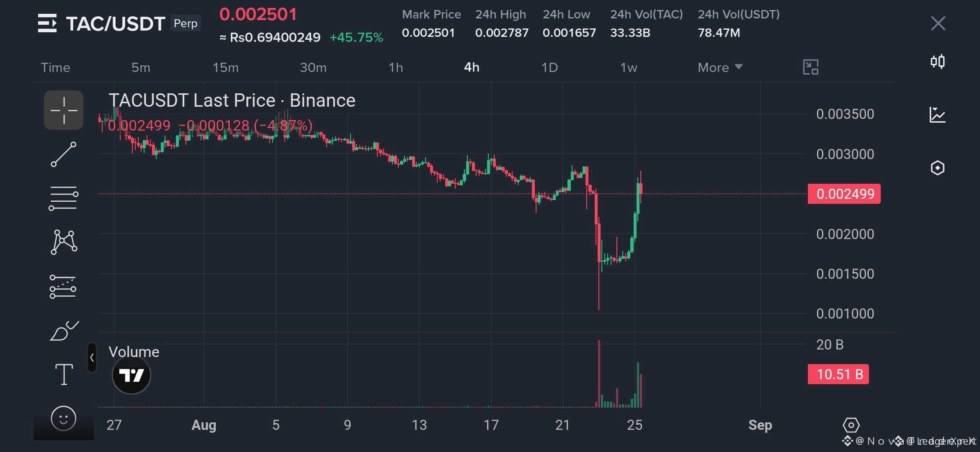Screen dimensions: 980x452
Task: Select the projection measure tool
Action: coord(63,287)
